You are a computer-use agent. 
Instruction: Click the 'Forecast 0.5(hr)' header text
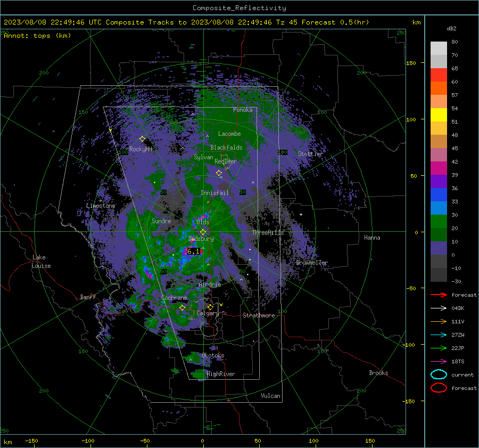[335, 22]
